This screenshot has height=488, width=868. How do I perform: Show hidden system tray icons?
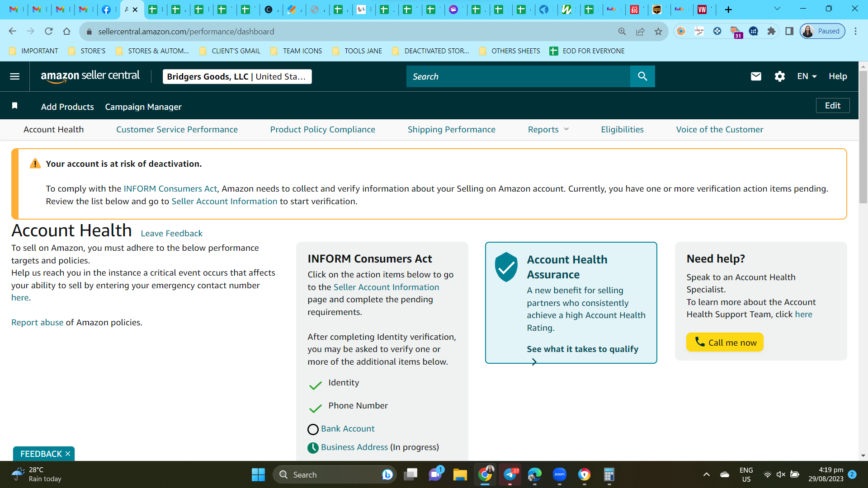(706, 474)
